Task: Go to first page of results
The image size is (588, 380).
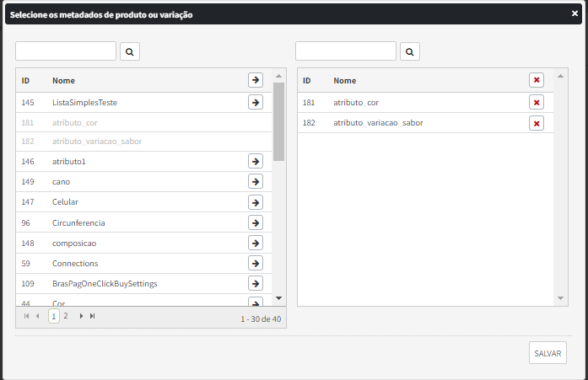Action: point(26,316)
